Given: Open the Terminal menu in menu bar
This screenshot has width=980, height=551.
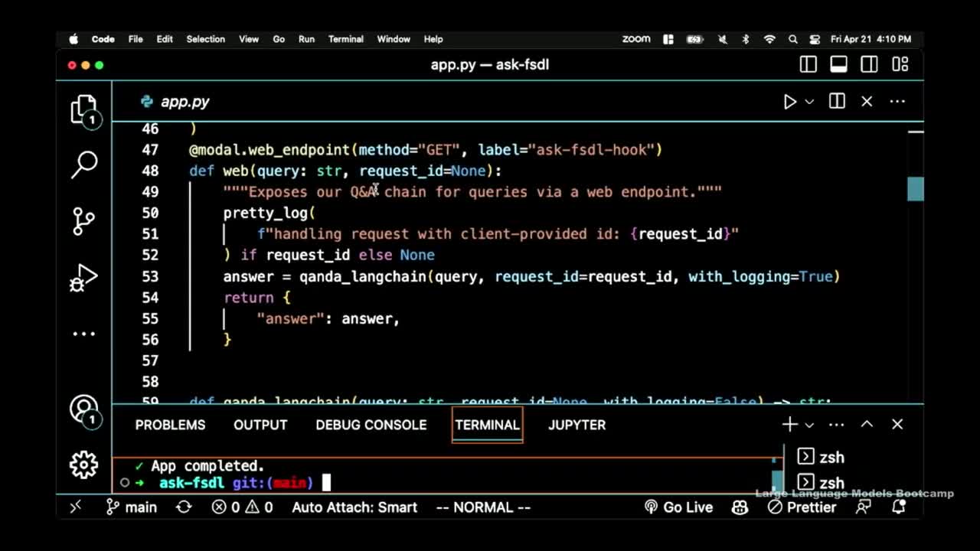Looking at the screenshot, I should point(345,39).
